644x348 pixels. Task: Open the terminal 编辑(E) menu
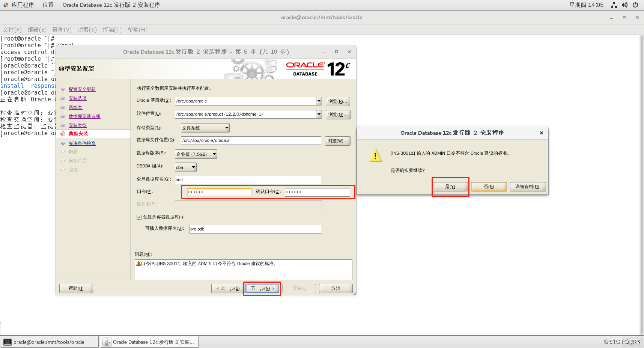coord(37,29)
